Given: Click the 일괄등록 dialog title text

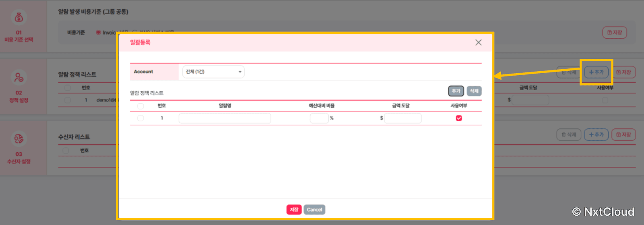Looking at the screenshot, I should 140,42.
